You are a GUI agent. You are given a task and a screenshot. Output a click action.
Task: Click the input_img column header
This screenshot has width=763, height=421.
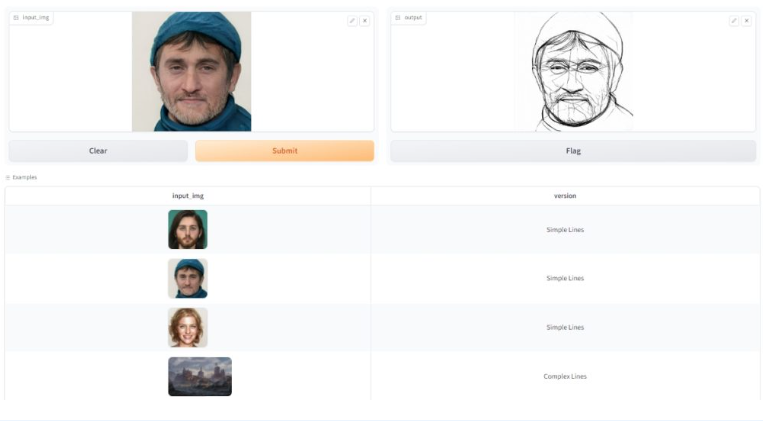tap(187, 196)
